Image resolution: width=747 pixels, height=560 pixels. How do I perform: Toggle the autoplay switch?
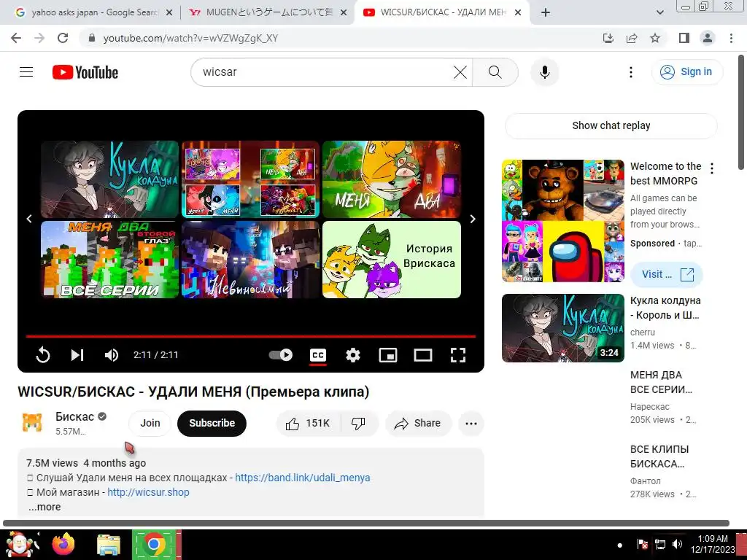(281, 355)
